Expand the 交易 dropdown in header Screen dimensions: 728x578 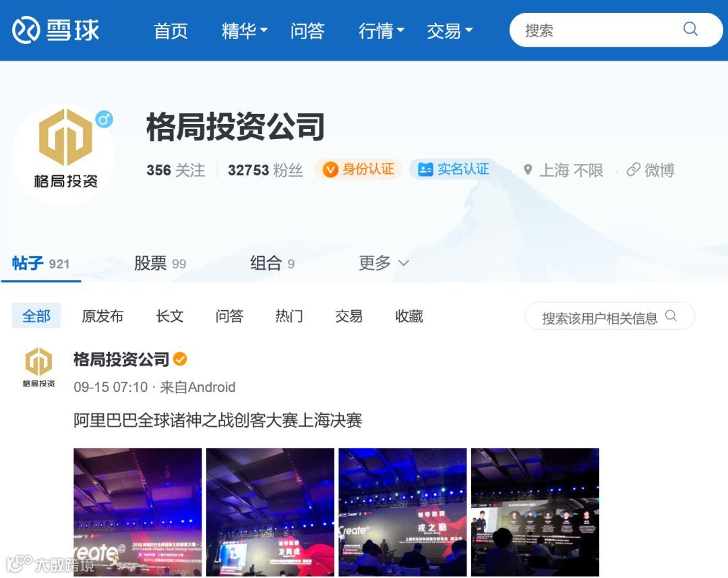pos(450,31)
